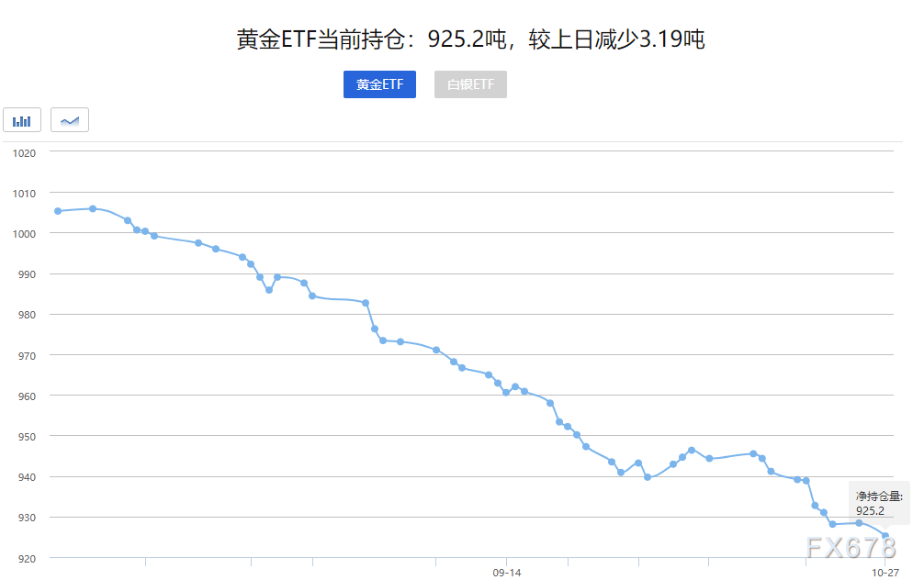Click the 970 gridline area
Image resolution: width=924 pixels, height=580 pixels.
pyautogui.click(x=459, y=355)
